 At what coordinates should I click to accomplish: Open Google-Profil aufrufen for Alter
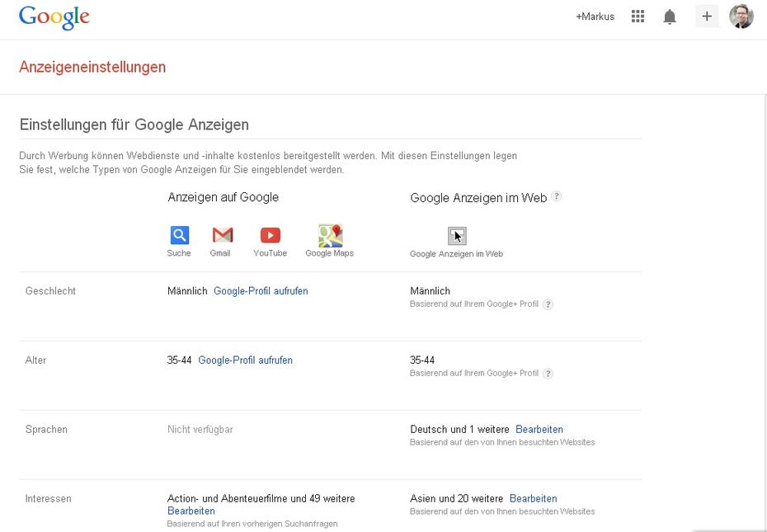pyautogui.click(x=245, y=360)
